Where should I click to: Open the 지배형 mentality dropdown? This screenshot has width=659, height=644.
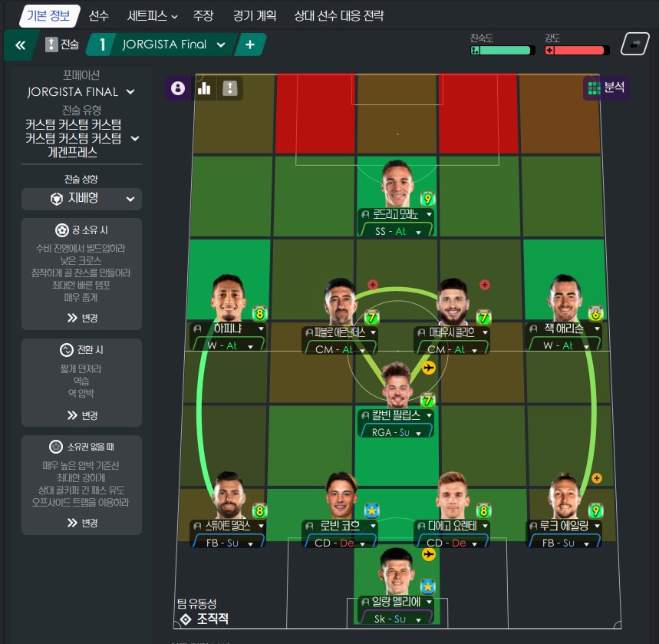[81, 199]
